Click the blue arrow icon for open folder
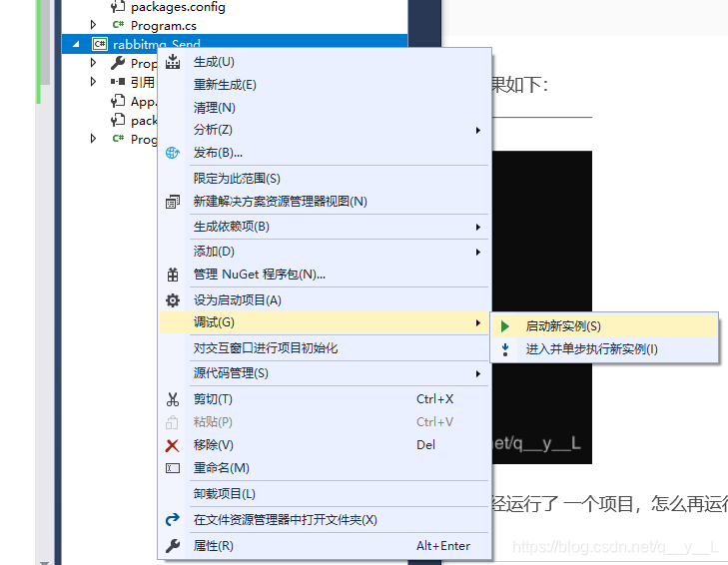Image resolution: width=728 pixels, height=565 pixels. point(173,519)
